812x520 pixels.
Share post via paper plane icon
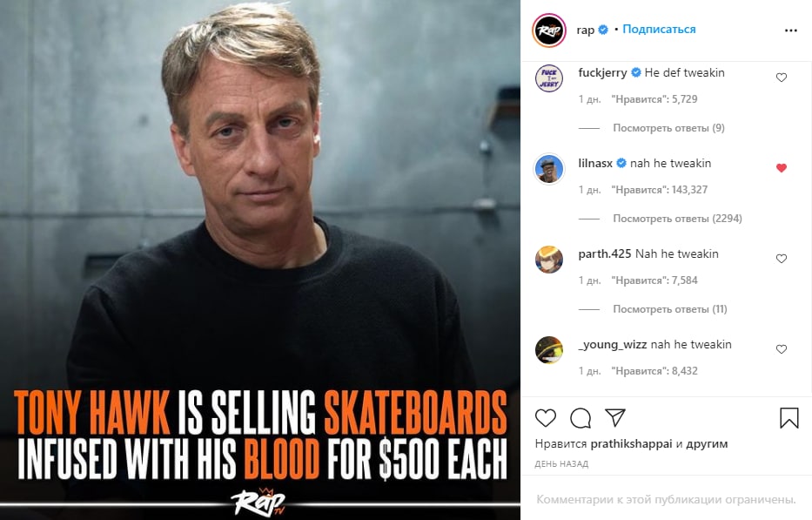coord(614,418)
